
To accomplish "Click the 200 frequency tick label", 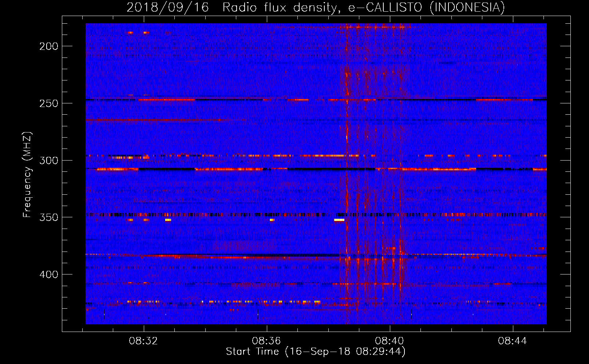I will [49, 46].
